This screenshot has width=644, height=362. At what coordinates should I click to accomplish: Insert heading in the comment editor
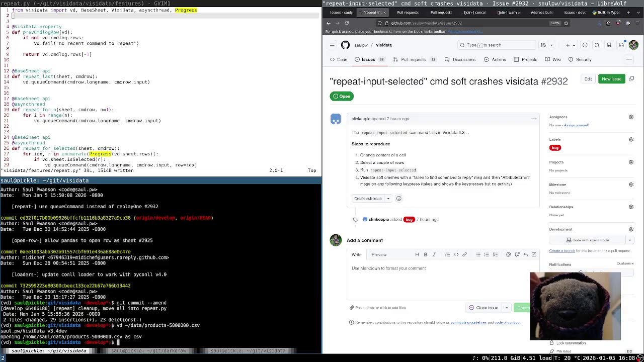click(417, 254)
